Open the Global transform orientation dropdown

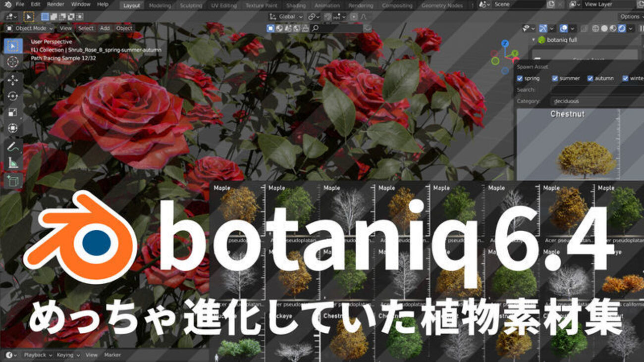(x=286, y=16)
